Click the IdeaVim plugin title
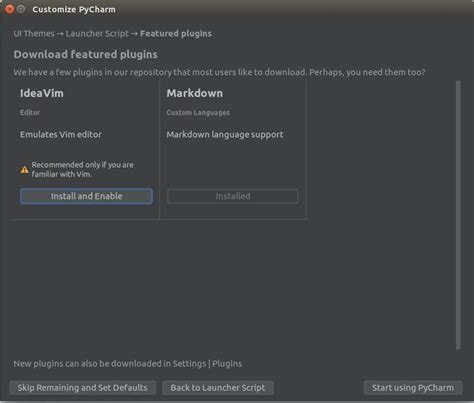474x403 pixels. tap(42, 93)
